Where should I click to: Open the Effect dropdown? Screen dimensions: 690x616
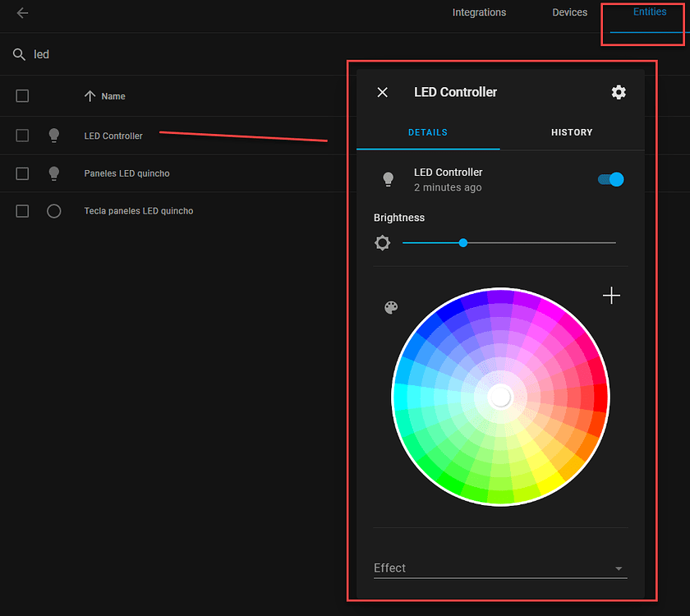point(617,568)
